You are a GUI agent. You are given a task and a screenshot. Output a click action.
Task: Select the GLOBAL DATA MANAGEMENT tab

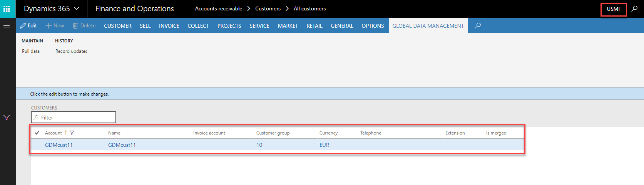tap(428, 26)
